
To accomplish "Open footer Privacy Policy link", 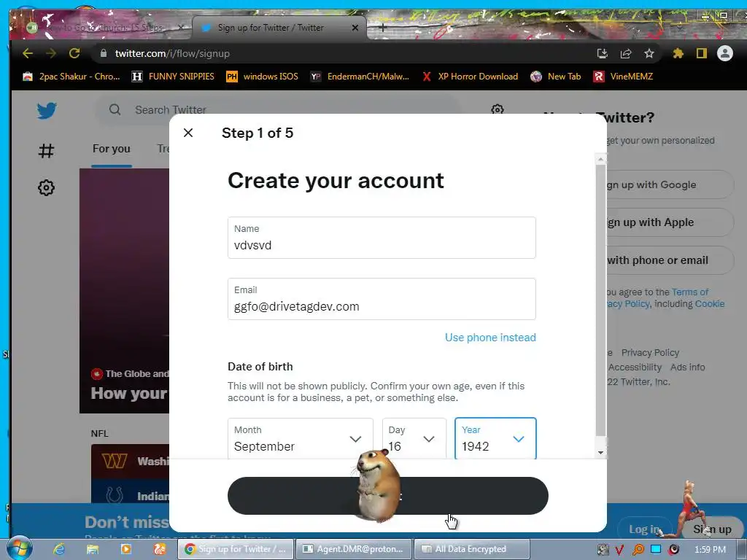I will pos(650,353).
